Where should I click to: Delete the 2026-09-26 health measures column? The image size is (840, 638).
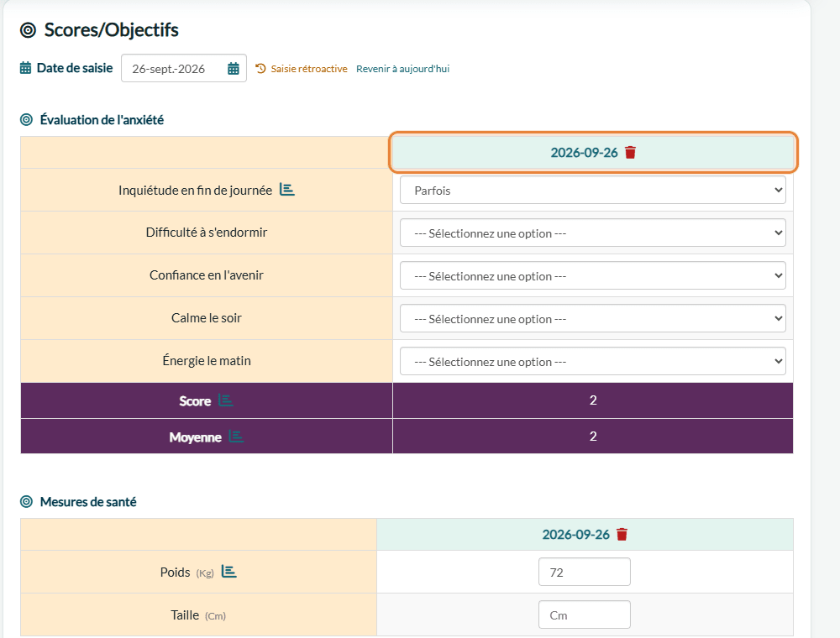tap(622, 535)
